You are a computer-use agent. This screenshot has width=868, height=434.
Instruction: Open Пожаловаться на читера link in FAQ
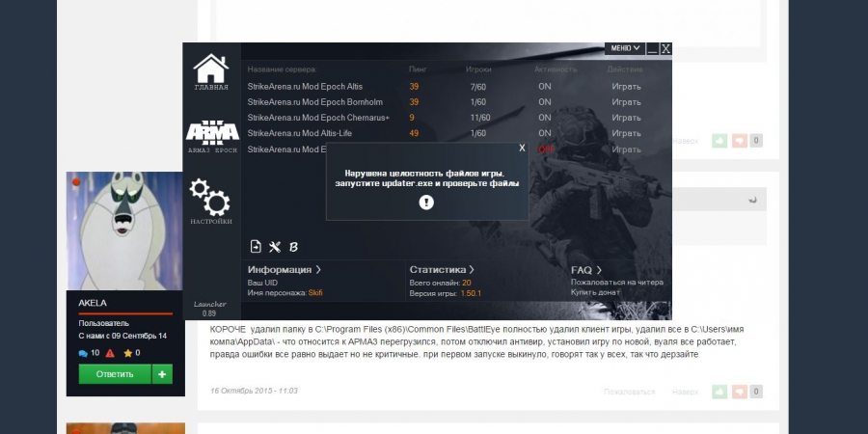[x=616, y=283]
